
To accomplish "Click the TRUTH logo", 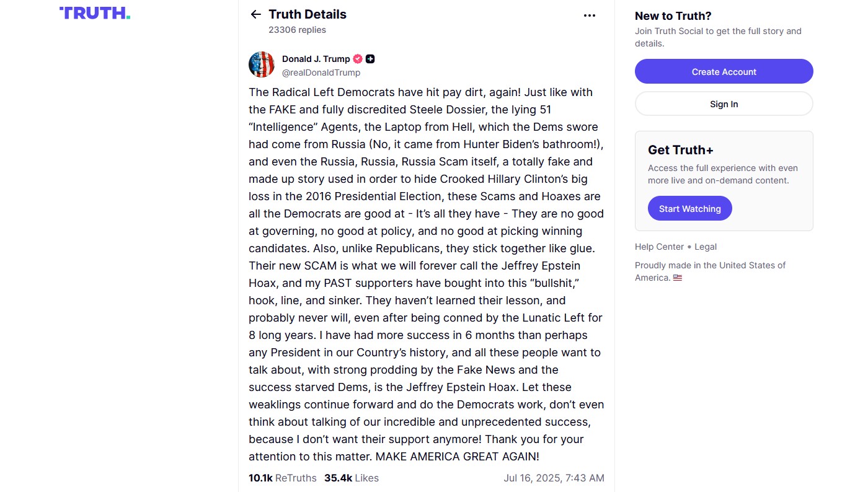I will tap(95, 13).
